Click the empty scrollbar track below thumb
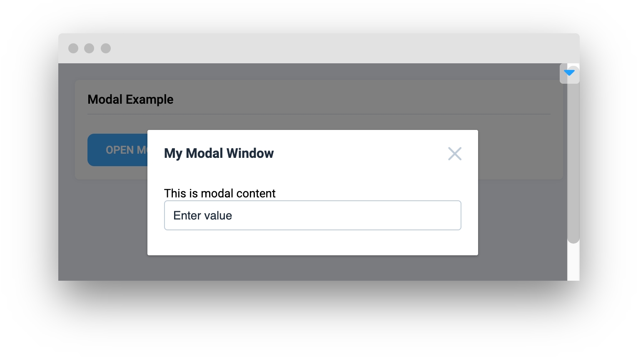 (573, 262)
